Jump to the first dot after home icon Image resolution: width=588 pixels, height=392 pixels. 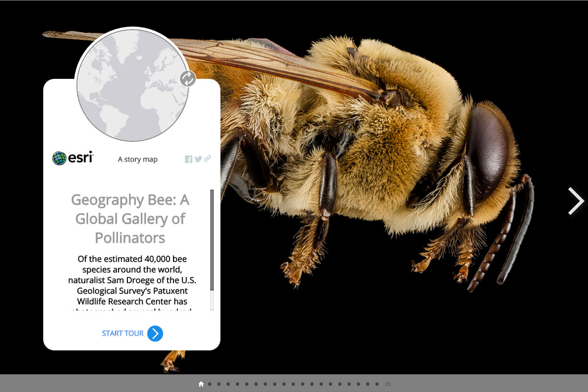coord(210,384)
